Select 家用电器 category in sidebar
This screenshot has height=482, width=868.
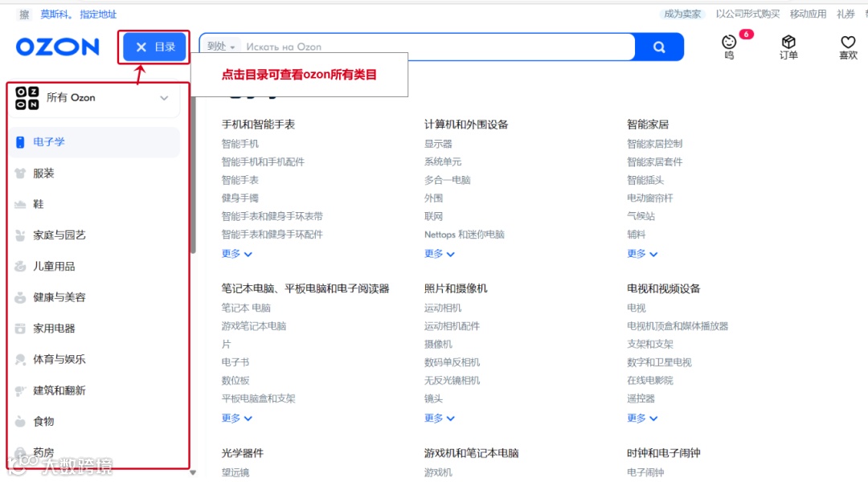[x=95, y=328]
